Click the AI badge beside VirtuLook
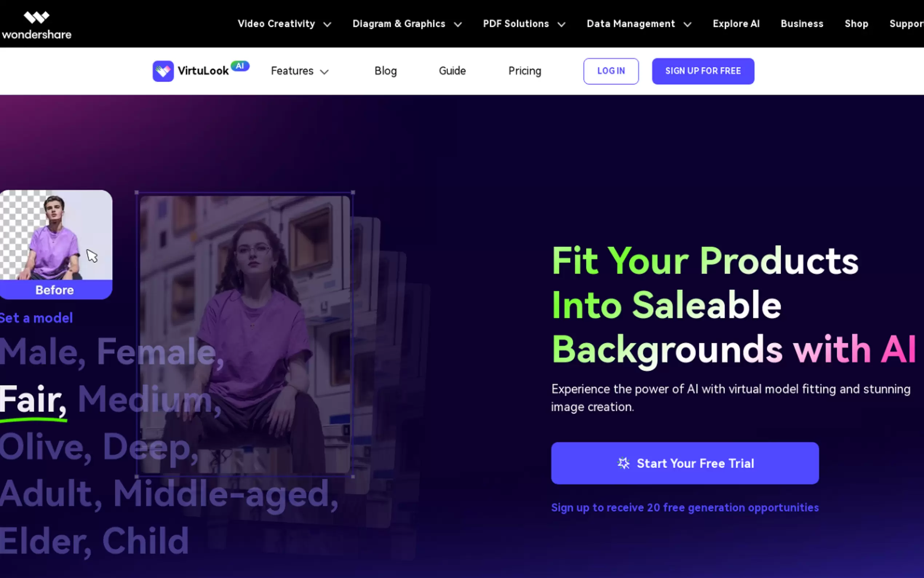This screenshot has height=578, width=924. click(x=240, y=66)
